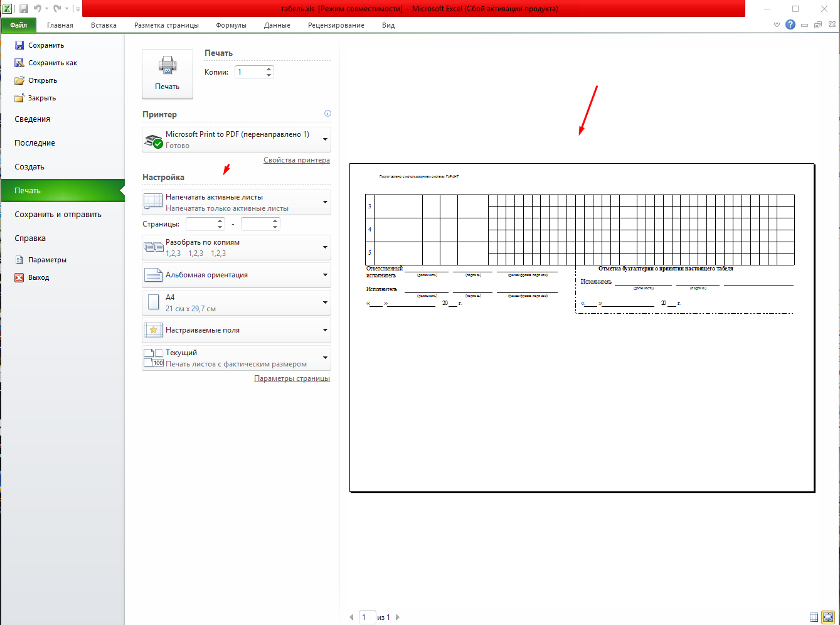This screenshot has width=840, height=625.
Task: Switch to the Данные tab
Action: [277, 25]
